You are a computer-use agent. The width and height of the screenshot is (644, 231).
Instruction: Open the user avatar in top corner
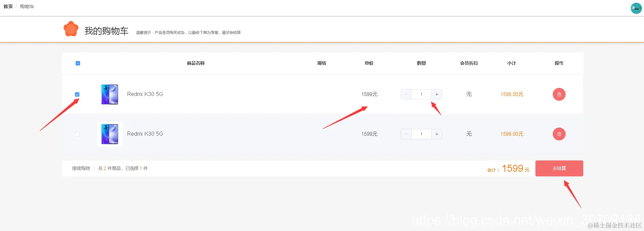[636, 8]
